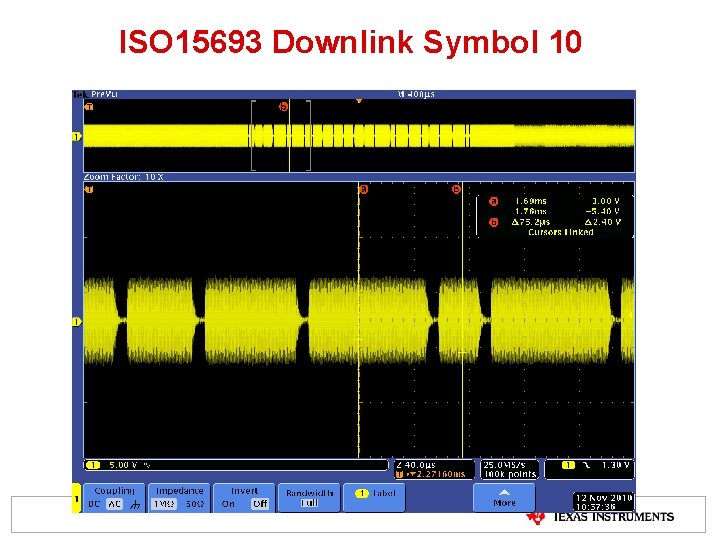Click the cursor b time value '1.76ms'
This screenshot has height=540, width=720.
tap(531, 211)
